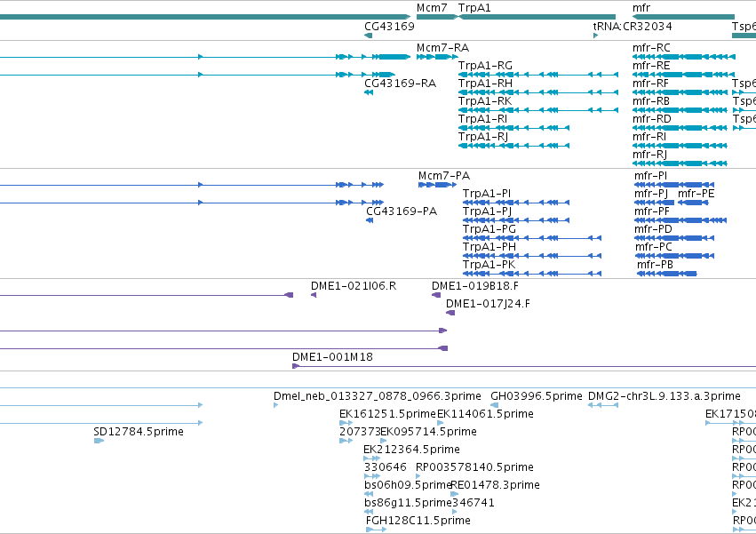Select protein Mcm7-PA

click(444, 176)
